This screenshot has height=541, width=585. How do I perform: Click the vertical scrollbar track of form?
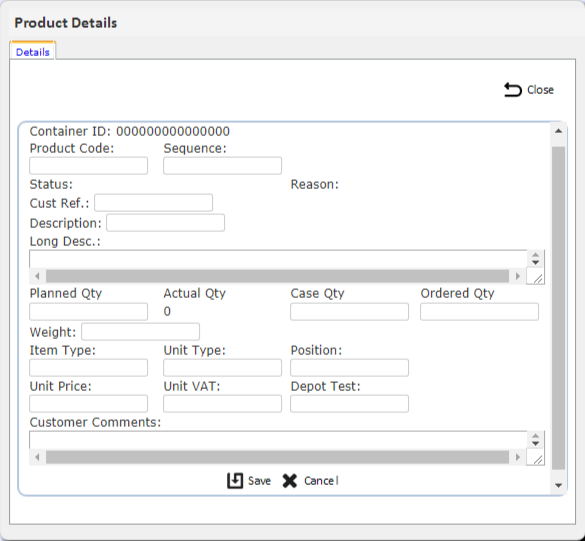[x=559, y=308]
